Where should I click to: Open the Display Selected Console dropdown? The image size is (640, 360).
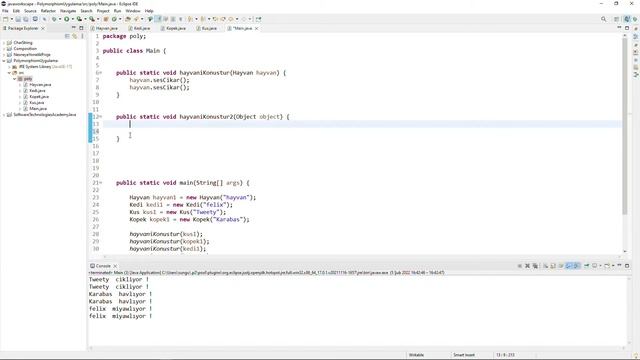tap(600, 266)
